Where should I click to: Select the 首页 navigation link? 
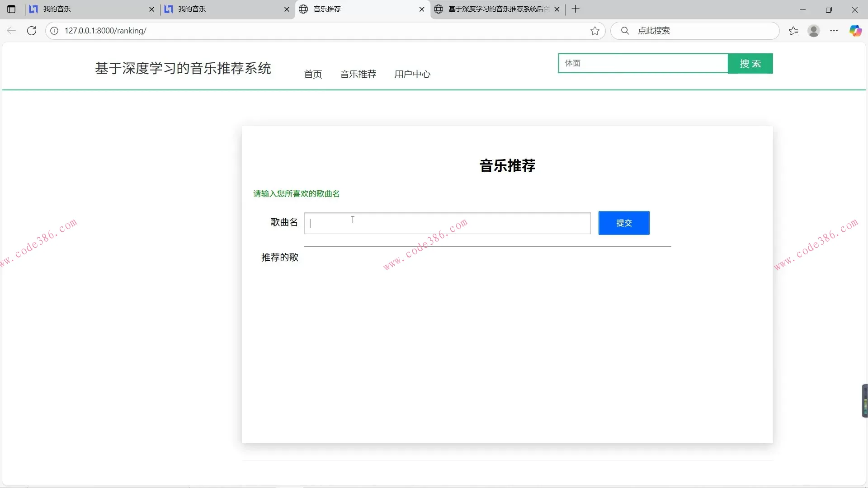[312, 74]
